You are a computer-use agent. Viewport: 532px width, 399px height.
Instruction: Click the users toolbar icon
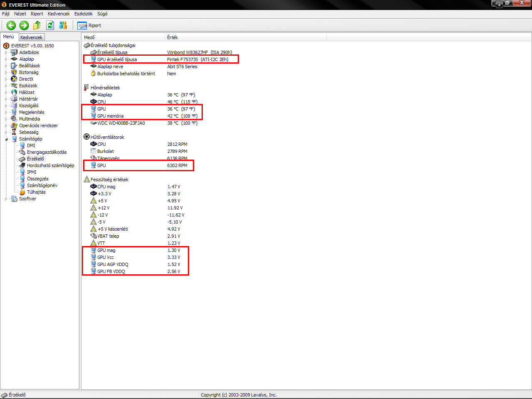click(63, 25)
